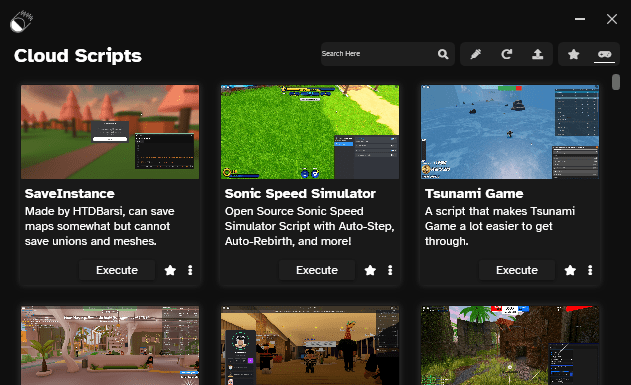Execute the Sonic Speed Simulator script

point(317,270)
